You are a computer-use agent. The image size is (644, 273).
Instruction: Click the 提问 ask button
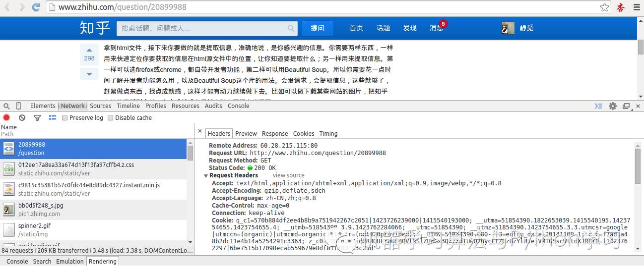318,28
